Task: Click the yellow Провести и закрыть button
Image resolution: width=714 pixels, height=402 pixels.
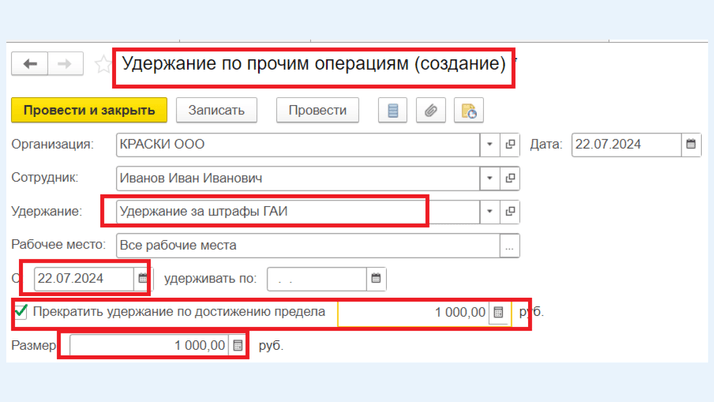Action: 89,110
